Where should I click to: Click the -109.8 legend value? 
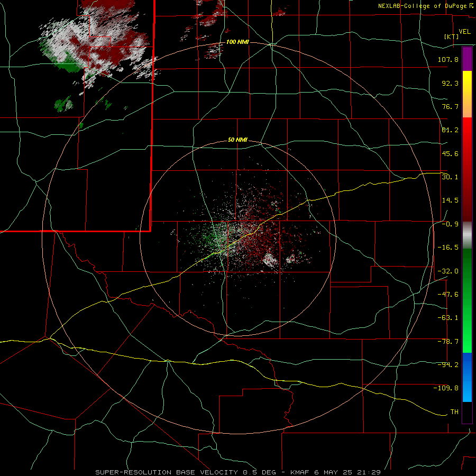click(446, 388)
